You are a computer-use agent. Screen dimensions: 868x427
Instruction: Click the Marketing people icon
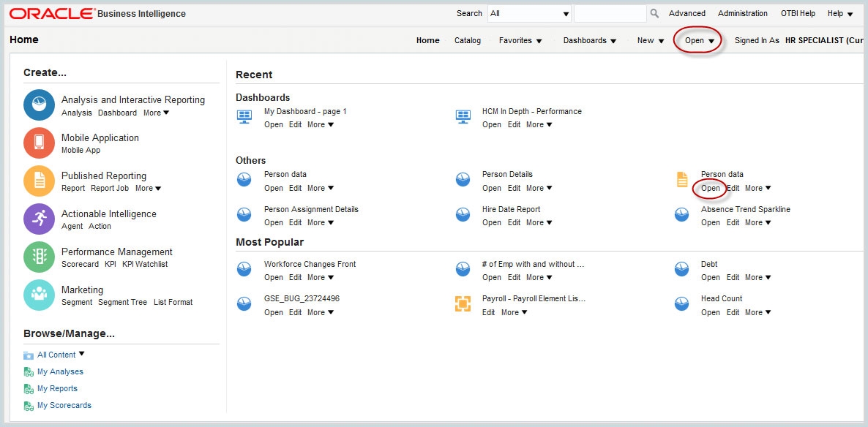39,295
